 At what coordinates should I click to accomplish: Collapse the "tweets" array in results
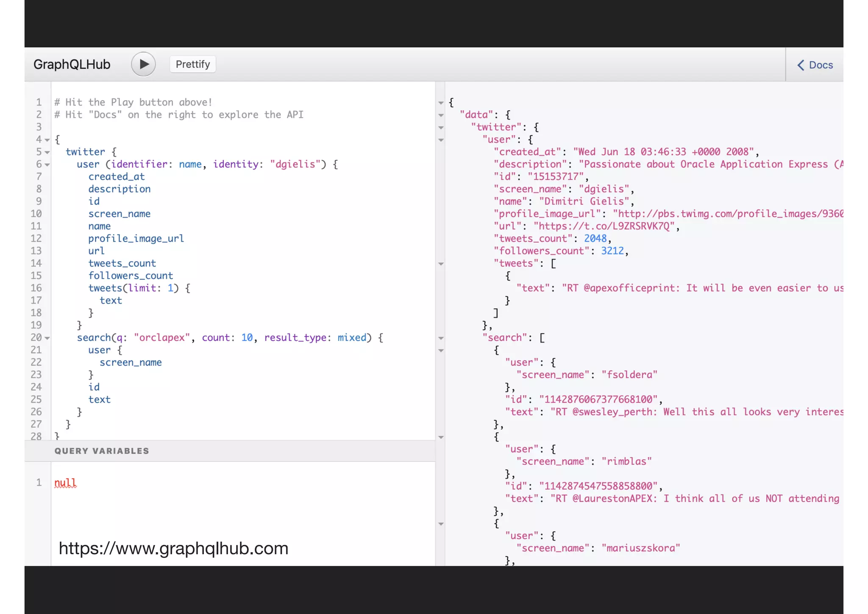point(441,264)
